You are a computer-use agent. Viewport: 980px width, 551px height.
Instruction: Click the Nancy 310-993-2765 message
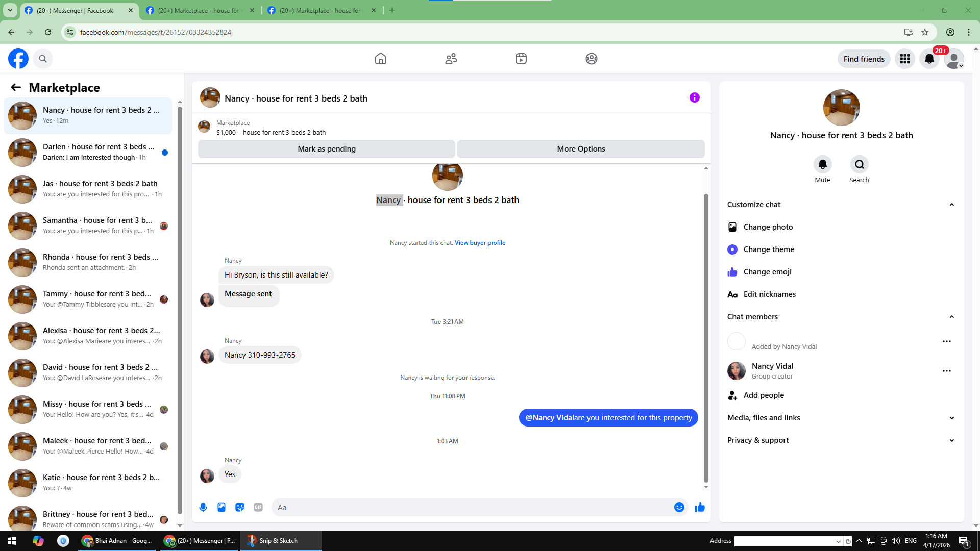260,355
